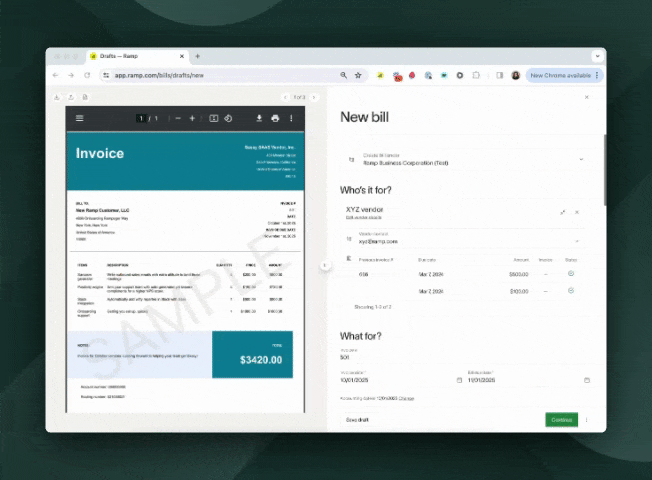Download the PDF from the dark toolbar
Image resolution: width=652 pixels, height=480 pixels.
(x=259, y=119)
